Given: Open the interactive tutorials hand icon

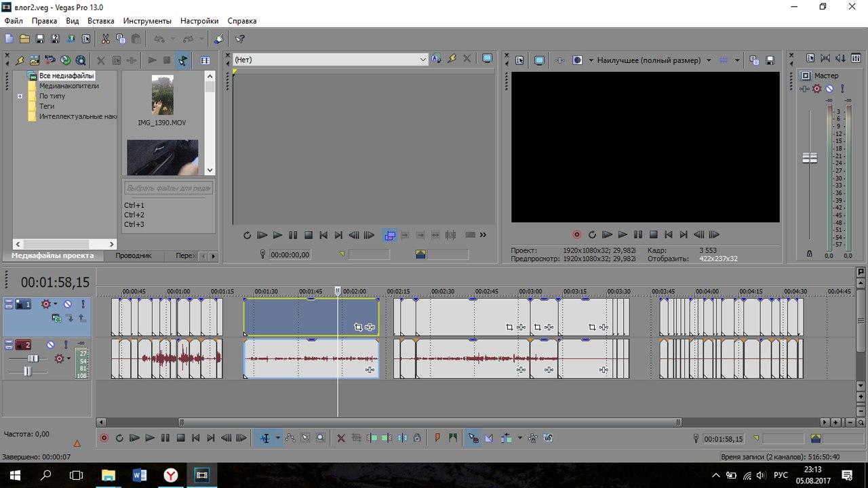Looking at the screenshot, I should pyautogui.click(x=219, y=39).
